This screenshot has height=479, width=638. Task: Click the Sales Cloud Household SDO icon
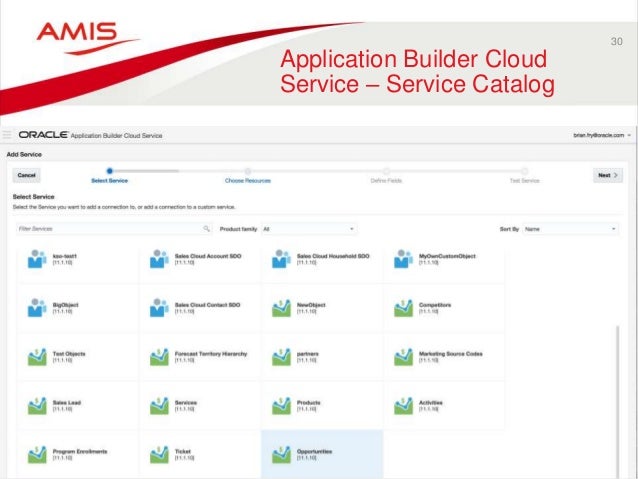[281, 259]
